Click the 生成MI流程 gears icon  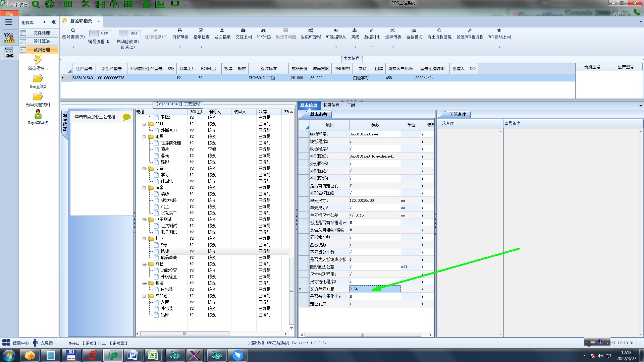(311, 31)
